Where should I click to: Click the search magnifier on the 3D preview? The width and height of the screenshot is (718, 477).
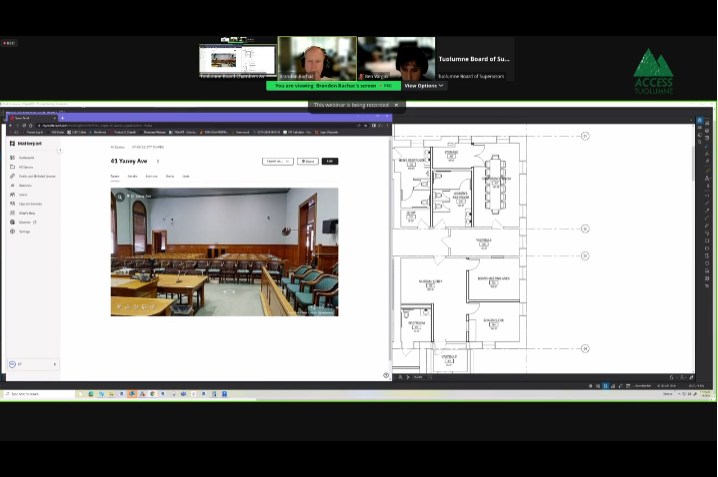[120, 196]
